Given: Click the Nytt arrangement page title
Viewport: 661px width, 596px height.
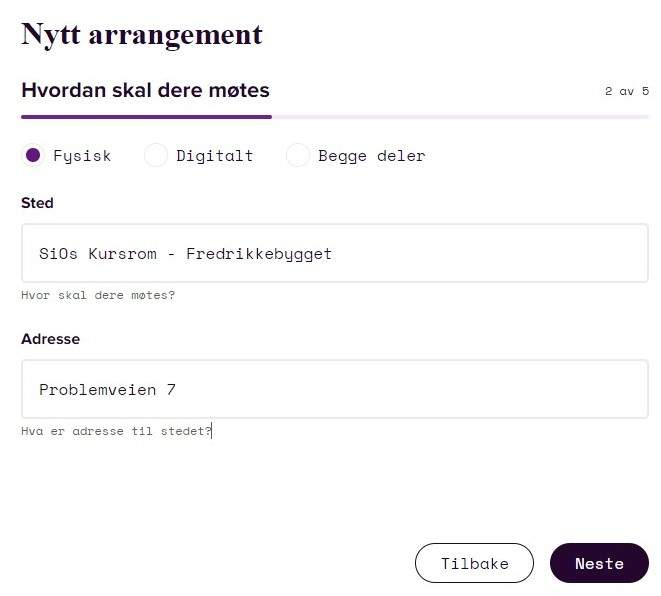Looking at the screenshot, I should [142, 35].
